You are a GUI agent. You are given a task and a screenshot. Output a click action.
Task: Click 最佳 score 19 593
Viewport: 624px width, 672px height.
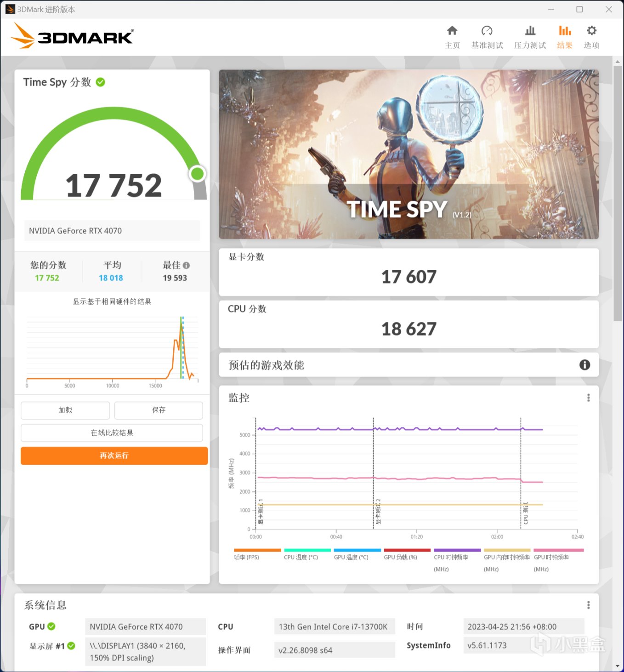tap(175, 278)
